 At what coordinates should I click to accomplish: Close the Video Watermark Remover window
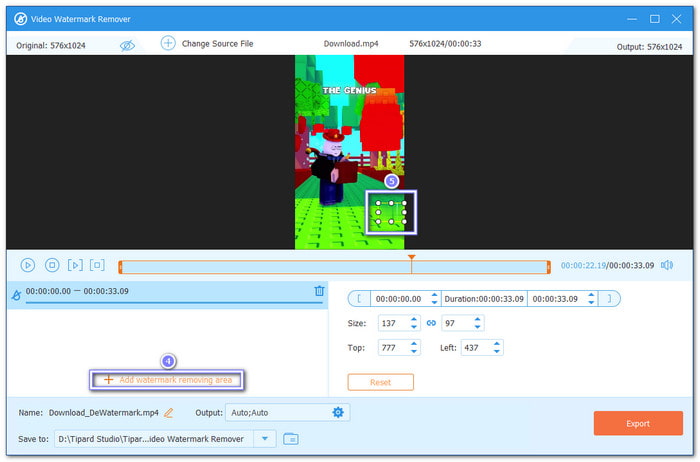point(676,19)
